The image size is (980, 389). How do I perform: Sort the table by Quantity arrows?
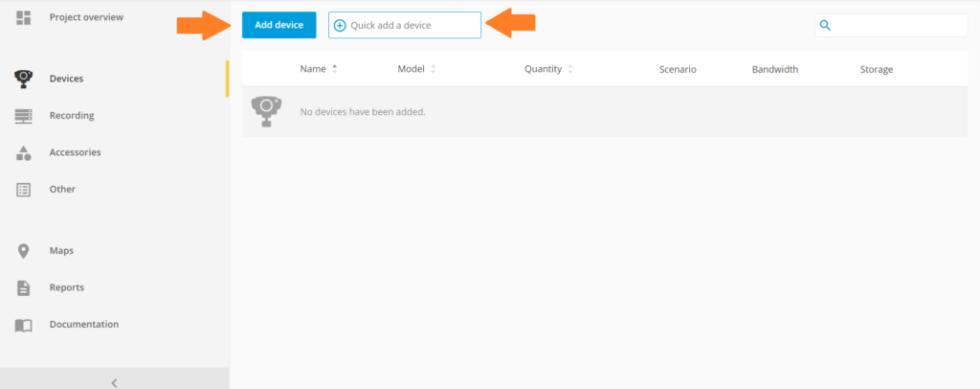pyautogui.click(x=570, y=69)
